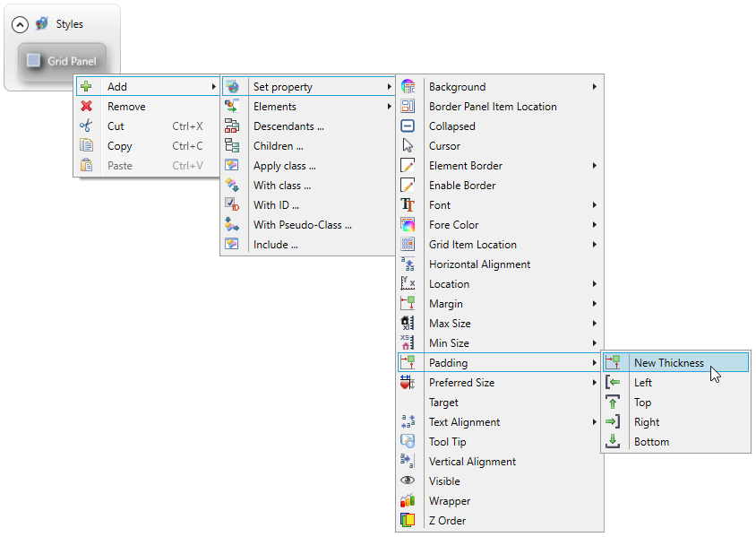The height and width of the screenshot is (537, 756).
Task: Expand the Margin submenu arrow
Action: click(594, 304)
